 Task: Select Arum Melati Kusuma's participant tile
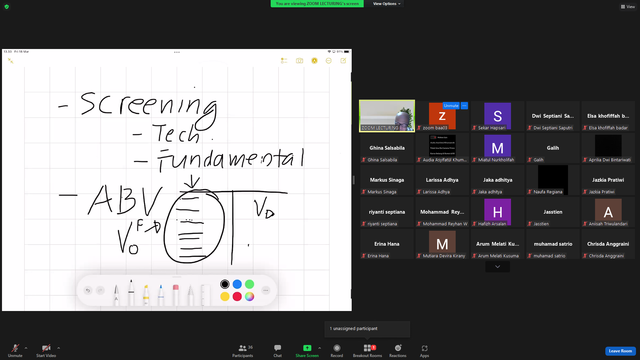[498, 244]
